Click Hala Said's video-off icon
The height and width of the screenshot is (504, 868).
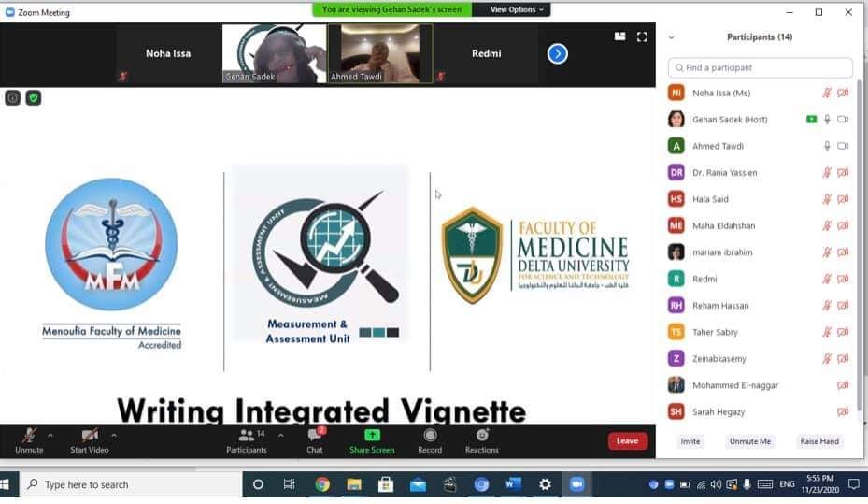coord(843,199)
